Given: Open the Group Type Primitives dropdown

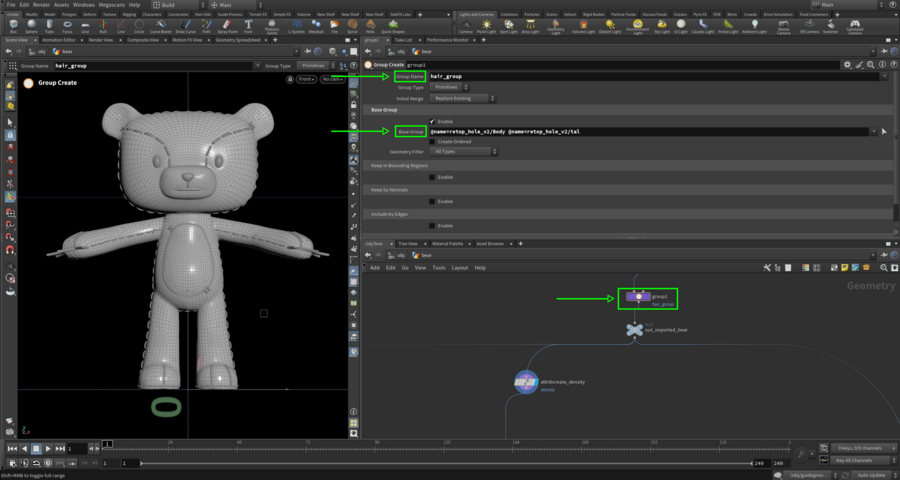Looking at the screenshot, I should (450, 87).
